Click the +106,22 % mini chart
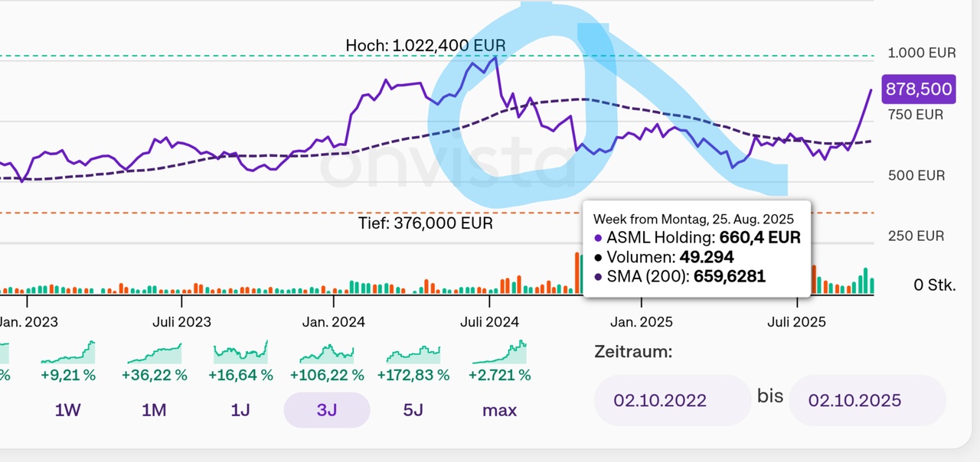 327,353
